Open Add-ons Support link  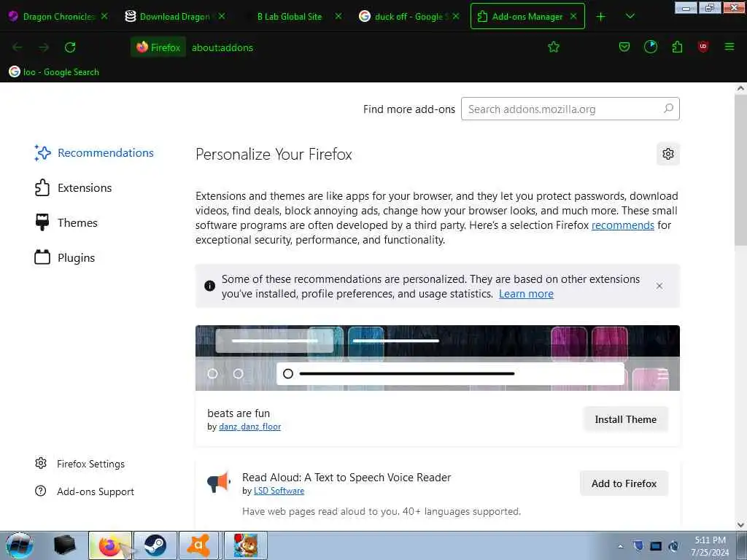[x=85, y=491]
